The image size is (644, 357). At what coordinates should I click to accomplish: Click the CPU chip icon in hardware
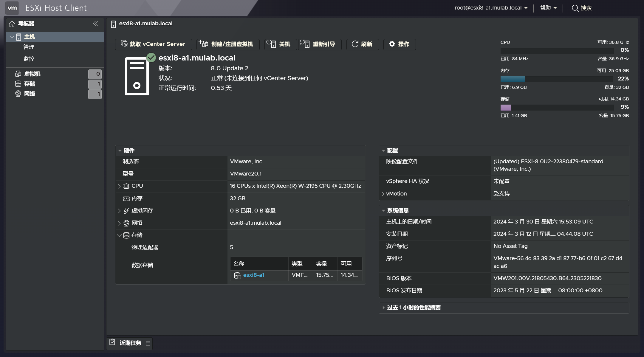point(126,186)
